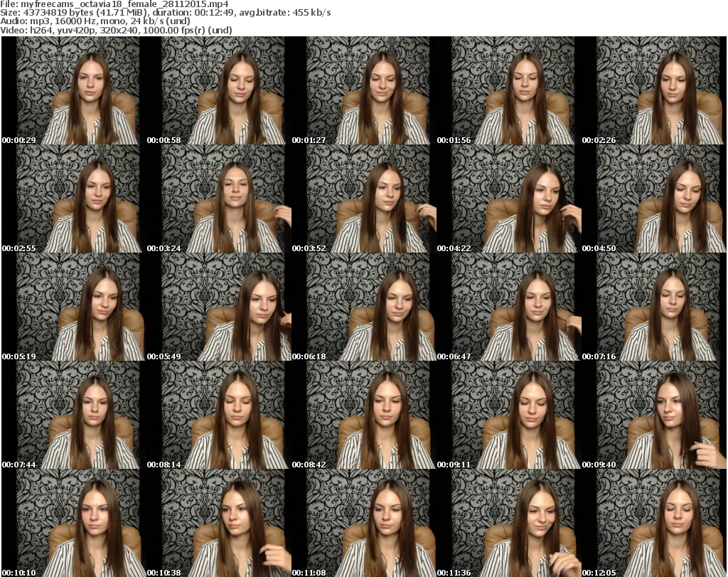Choose the frame at 00:11:36
Viewport: 728px width, 577px height.
click(509, 523)
